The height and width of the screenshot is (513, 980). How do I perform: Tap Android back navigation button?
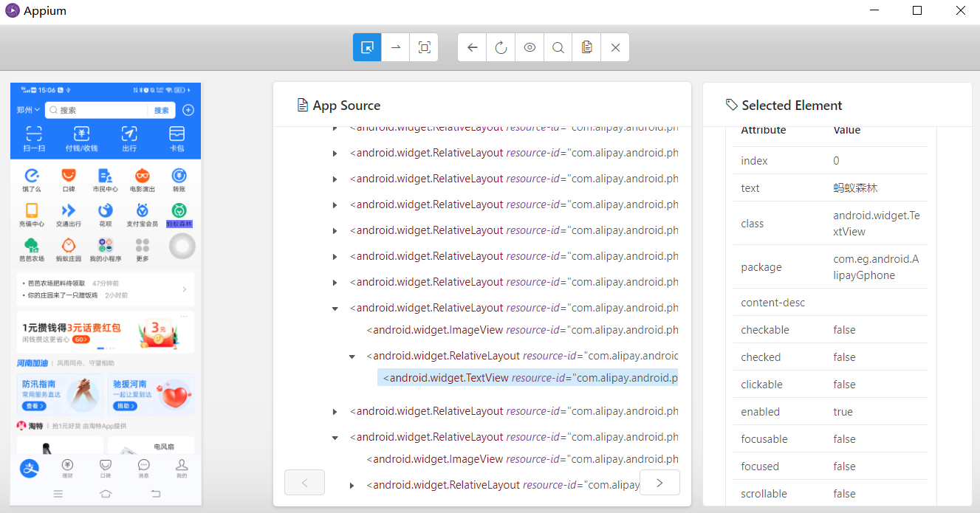coord(155,494)
